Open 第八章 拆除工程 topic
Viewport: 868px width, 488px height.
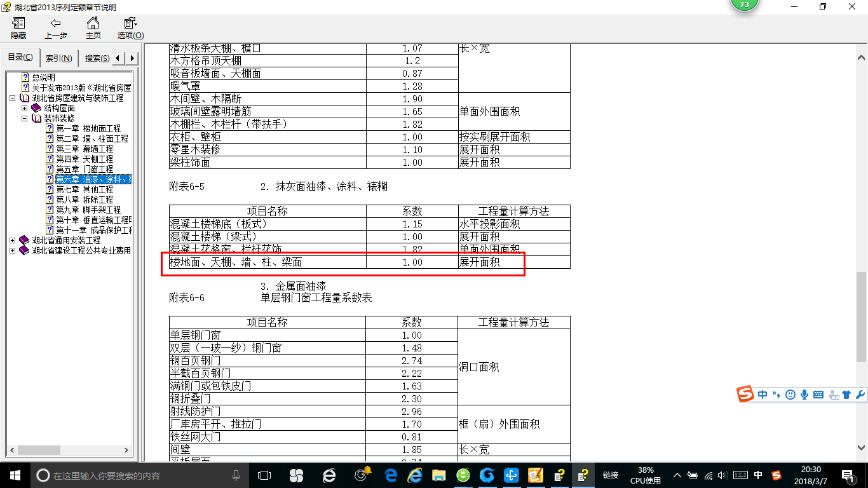pos(85,200)
